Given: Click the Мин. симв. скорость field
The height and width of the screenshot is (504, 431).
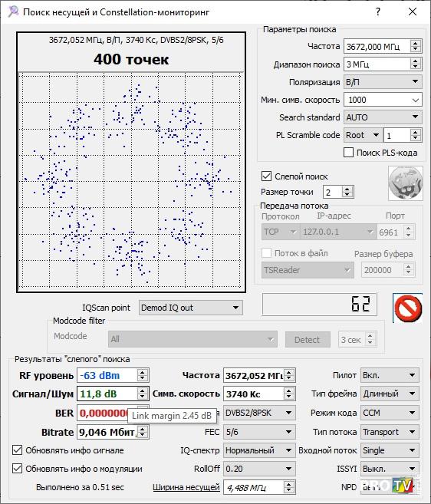Looking at the screenshot, I should pos(383,100).
